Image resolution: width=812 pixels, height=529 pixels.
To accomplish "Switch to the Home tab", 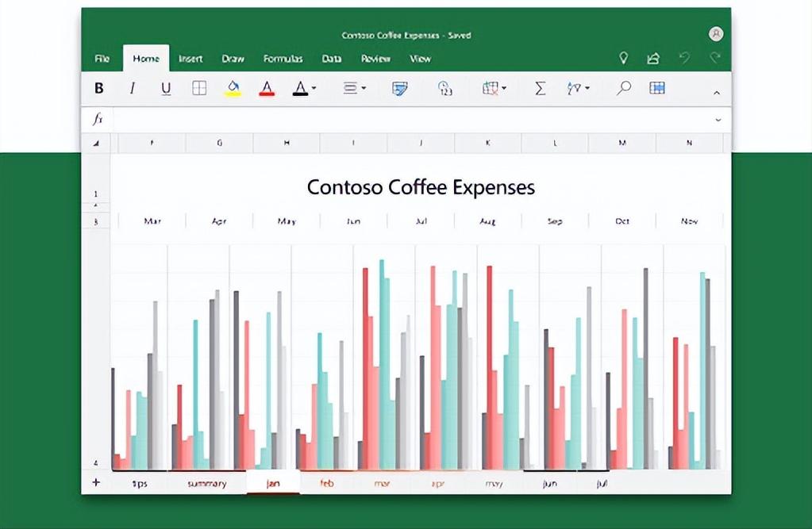I will point(146,59).
